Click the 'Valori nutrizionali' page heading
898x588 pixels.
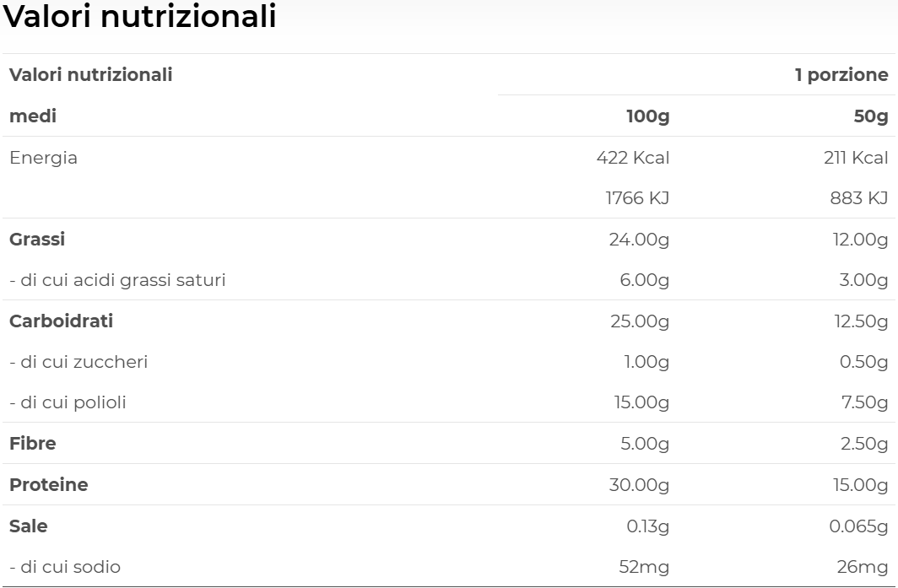click(139, 16)
